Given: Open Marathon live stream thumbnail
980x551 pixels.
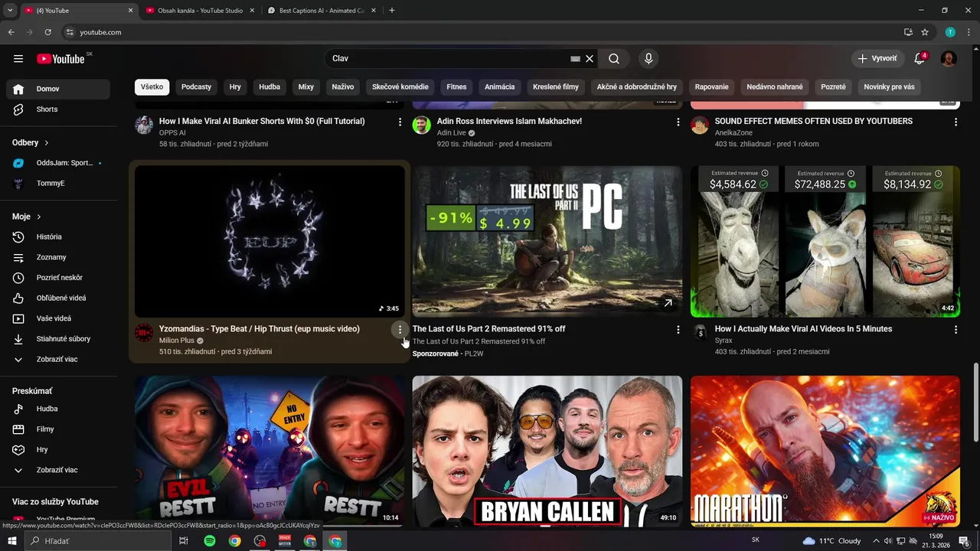Looking at the screenshot, I should point(825,451).
